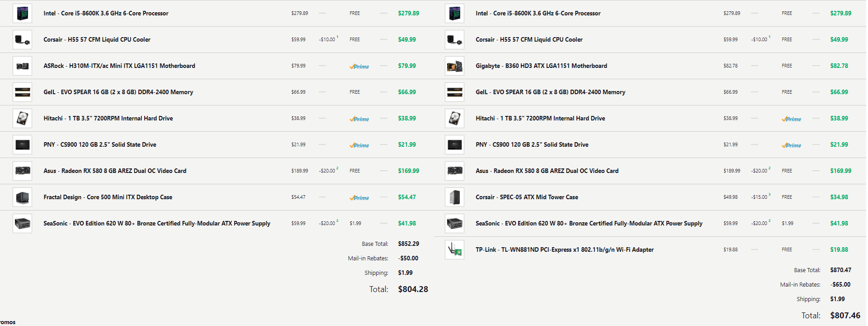
Task: Click the Gigabyte B360 HD3 motherboard thumbnail
Action: [x=454, y=66]
